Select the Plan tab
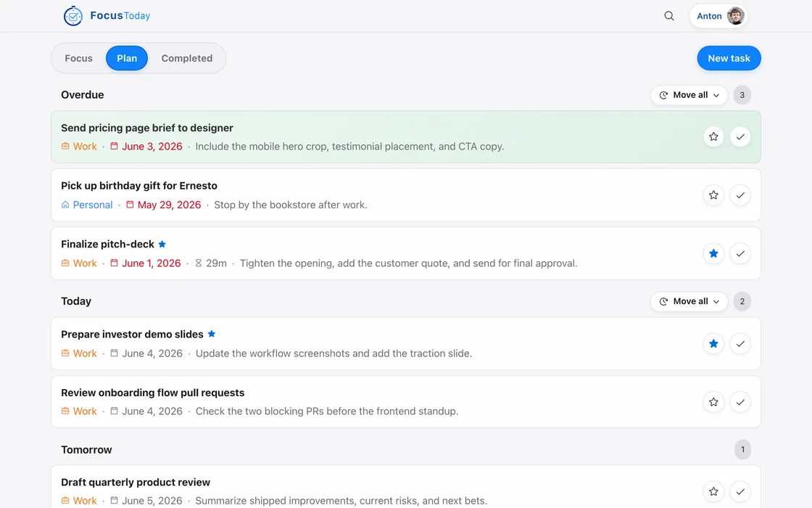The height and width of the screenshot is (508, 812). click(127, 58)
